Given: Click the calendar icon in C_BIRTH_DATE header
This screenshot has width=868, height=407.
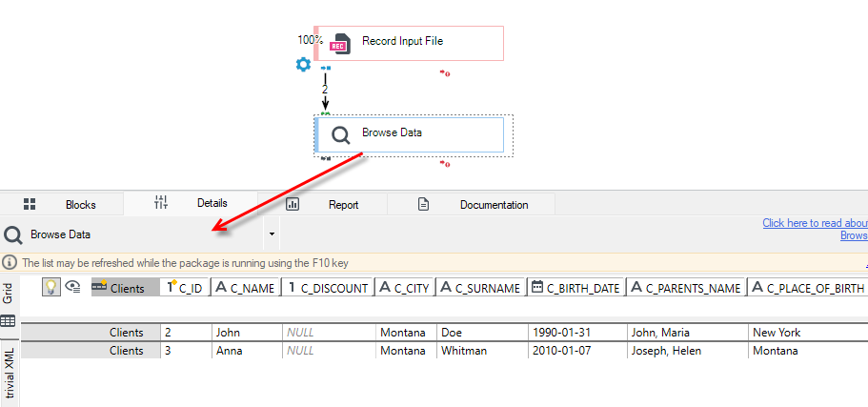Looking at the screenshot, I should click(536, 286).
